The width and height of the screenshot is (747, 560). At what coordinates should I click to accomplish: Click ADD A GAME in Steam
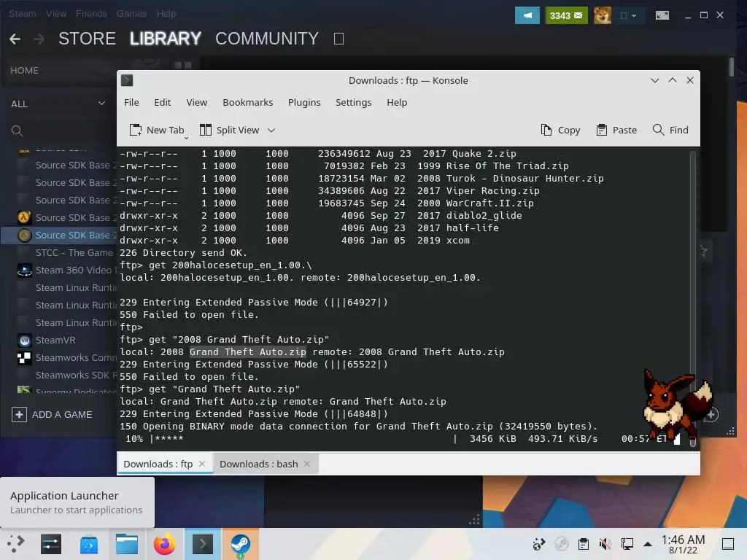pos(62,415)
